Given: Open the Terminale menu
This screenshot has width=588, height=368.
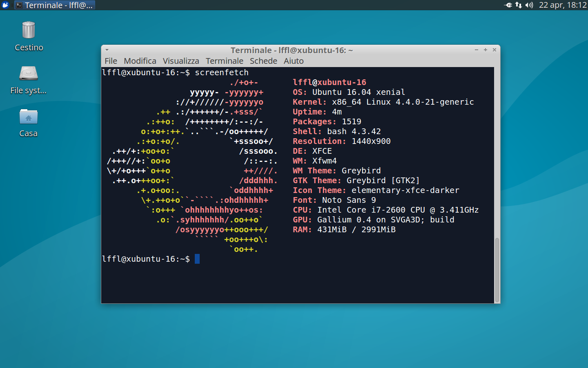Looking at the screenshot, I should [224, 61].
